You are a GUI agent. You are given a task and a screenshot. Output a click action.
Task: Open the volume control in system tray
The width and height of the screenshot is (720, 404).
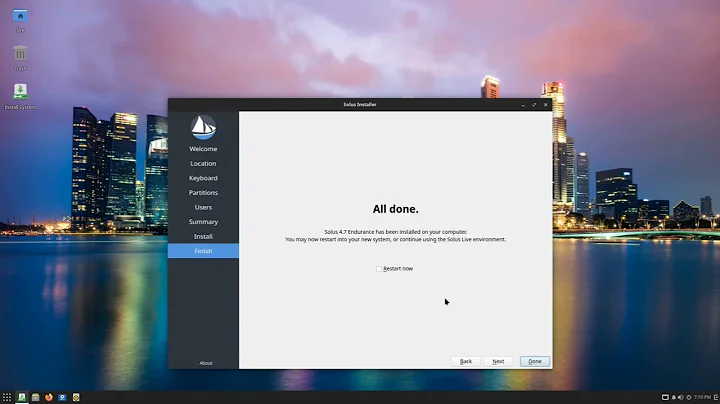tap(681, 397)
